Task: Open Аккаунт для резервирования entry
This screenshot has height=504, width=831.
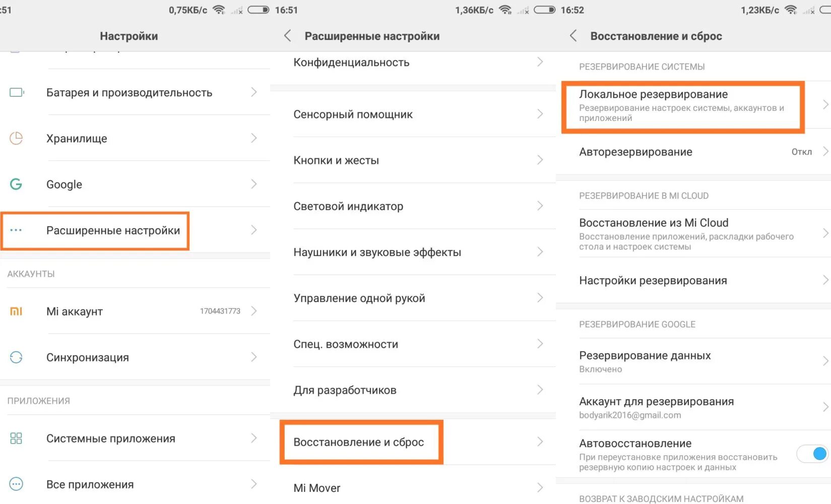Action: click(693, 407)
